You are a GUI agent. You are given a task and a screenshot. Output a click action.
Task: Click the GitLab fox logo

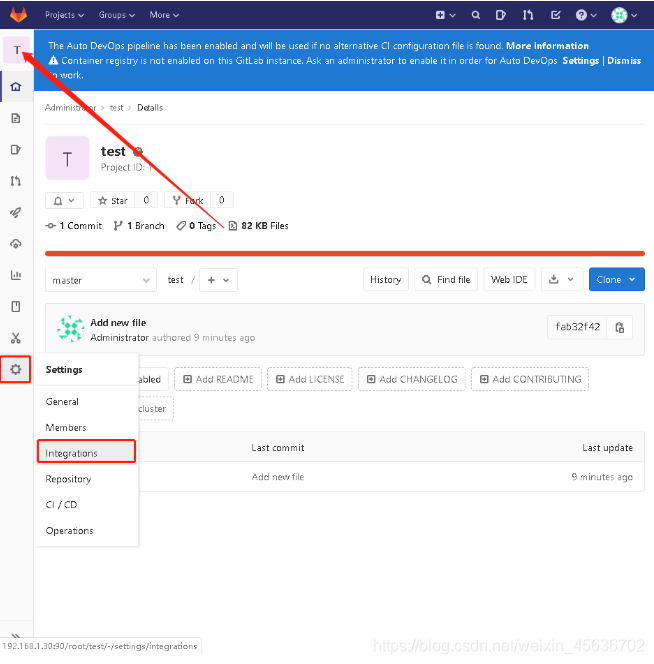point(18,15)
